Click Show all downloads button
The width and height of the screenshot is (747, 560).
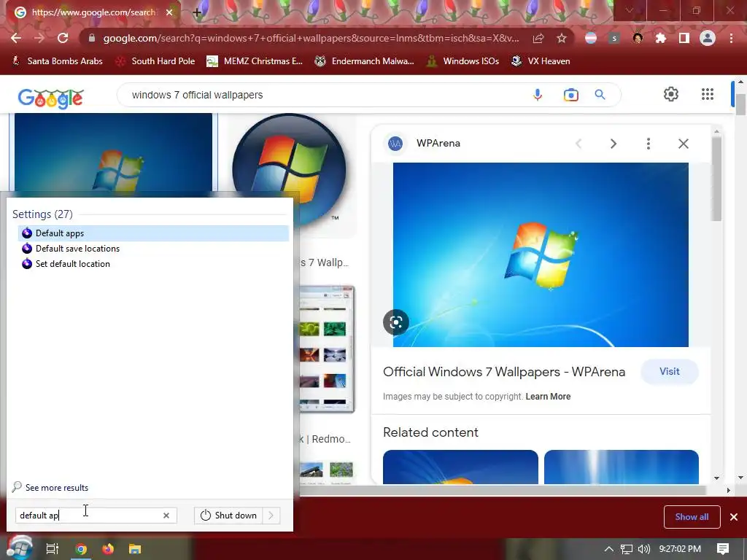pyautogui.click(x=692, y=517)
